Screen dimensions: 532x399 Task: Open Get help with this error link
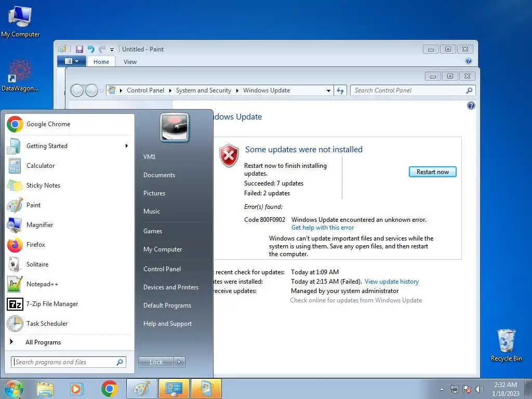pos(323,228)
